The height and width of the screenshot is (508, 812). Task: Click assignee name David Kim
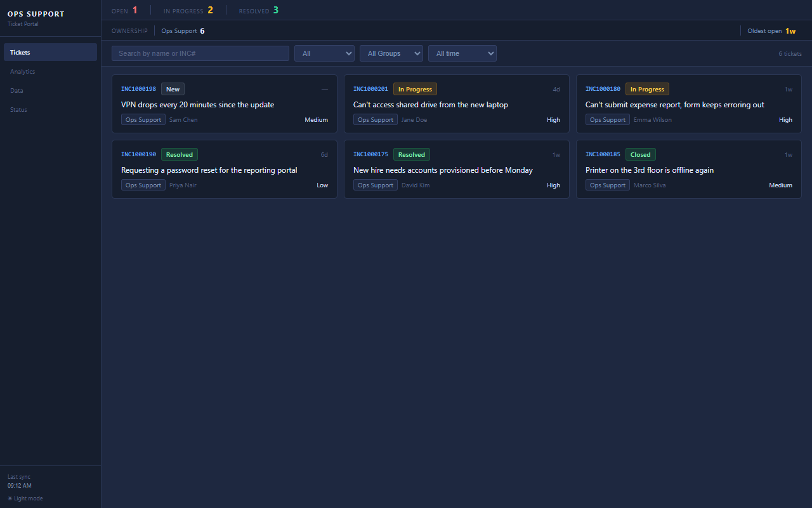pyautogui.click(x=416, y=185)
